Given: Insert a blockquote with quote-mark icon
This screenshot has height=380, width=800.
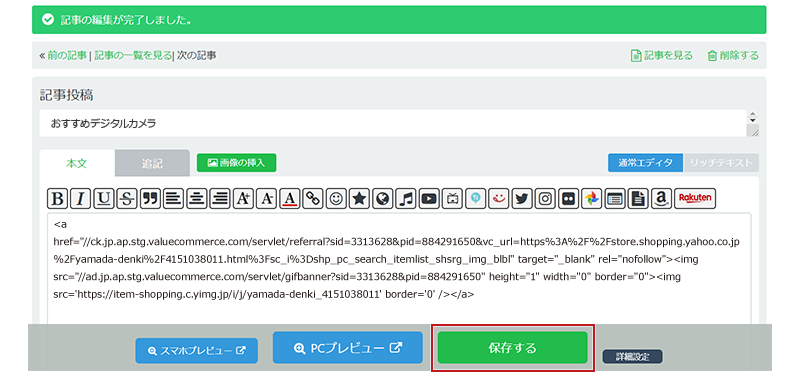Looking at the screenshot, I should pyautogui.click(x=150, y=199).
